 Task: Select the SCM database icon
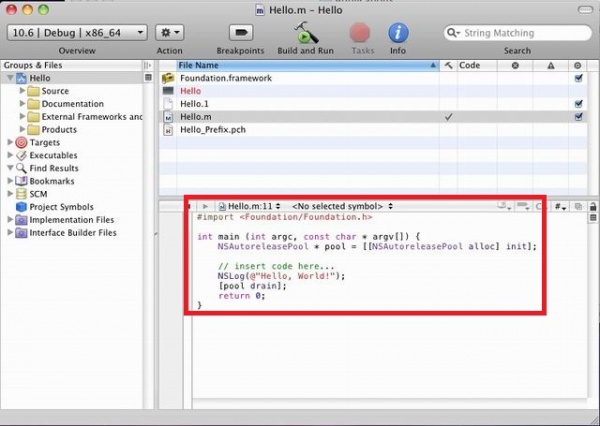pyautogui.click(x=21, y=194)
